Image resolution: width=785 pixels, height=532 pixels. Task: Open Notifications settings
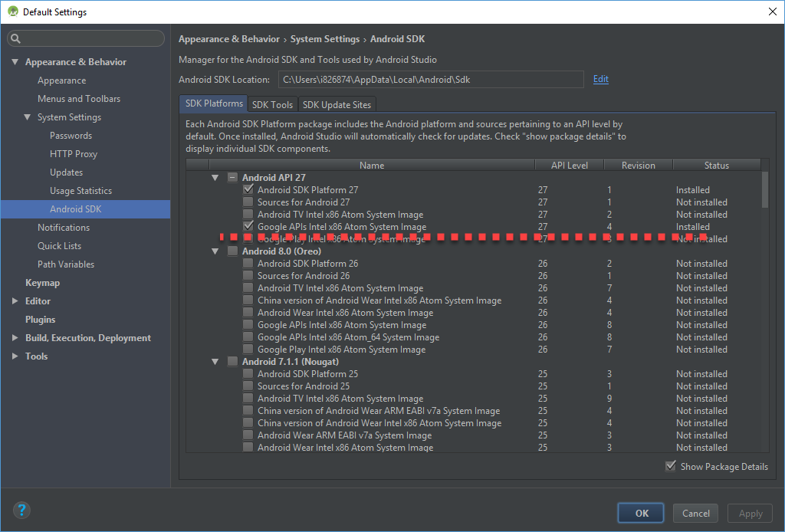64,227
